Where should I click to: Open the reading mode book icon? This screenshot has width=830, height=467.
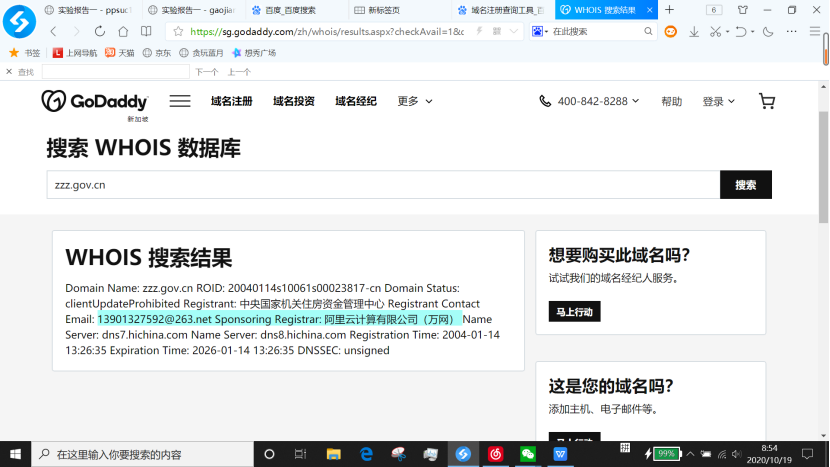click(146, 31)
